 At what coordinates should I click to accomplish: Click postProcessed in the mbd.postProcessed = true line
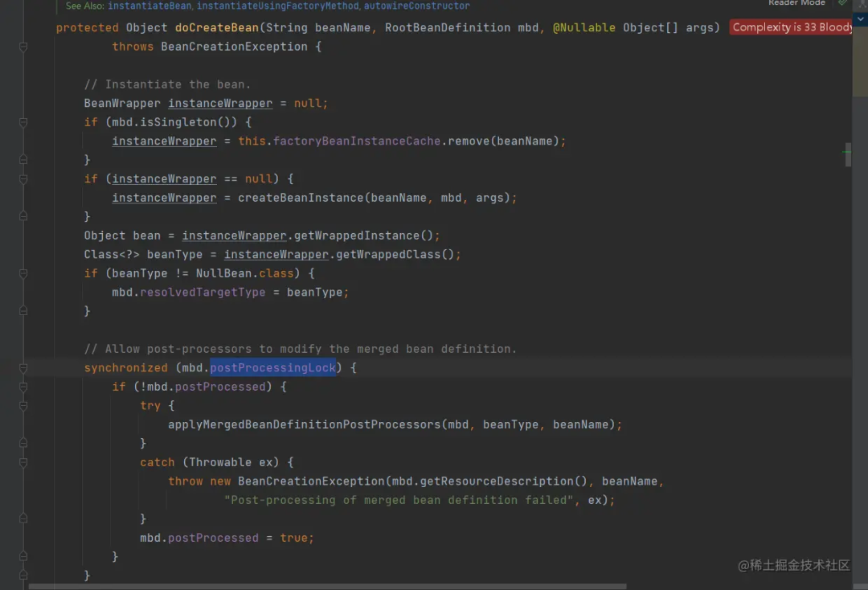(x=213, y=538)
